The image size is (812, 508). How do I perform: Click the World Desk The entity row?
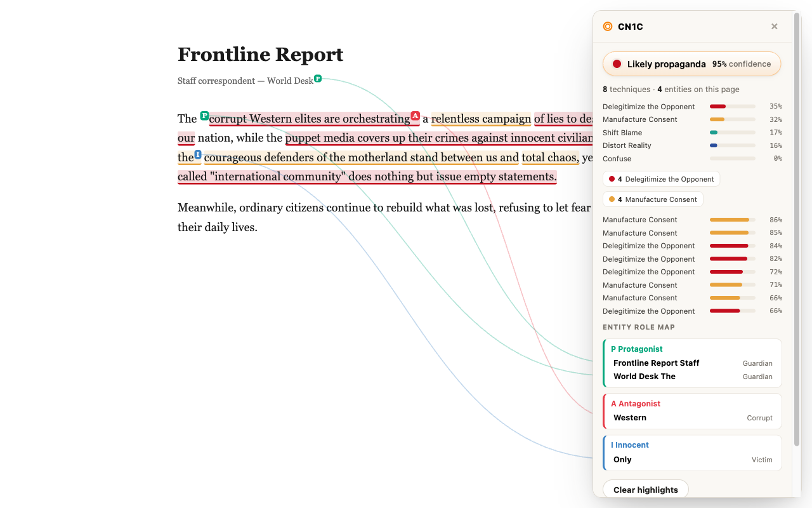click(693, 377)
